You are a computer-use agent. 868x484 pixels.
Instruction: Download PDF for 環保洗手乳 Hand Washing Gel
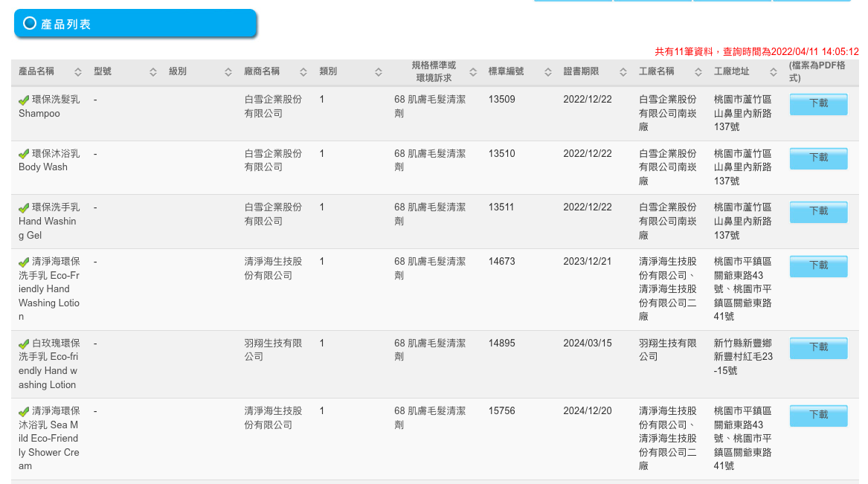[818, 212]
